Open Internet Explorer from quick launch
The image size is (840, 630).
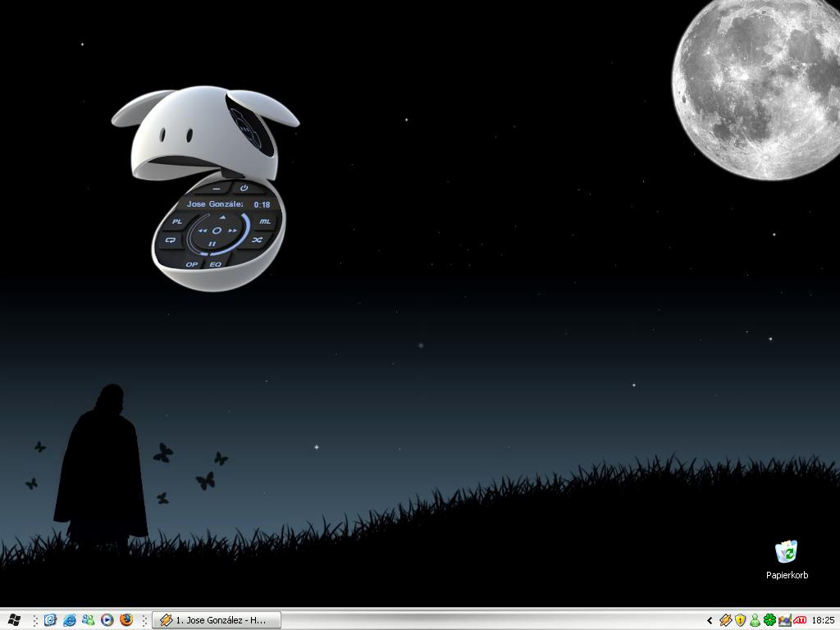tap(70, 620)
